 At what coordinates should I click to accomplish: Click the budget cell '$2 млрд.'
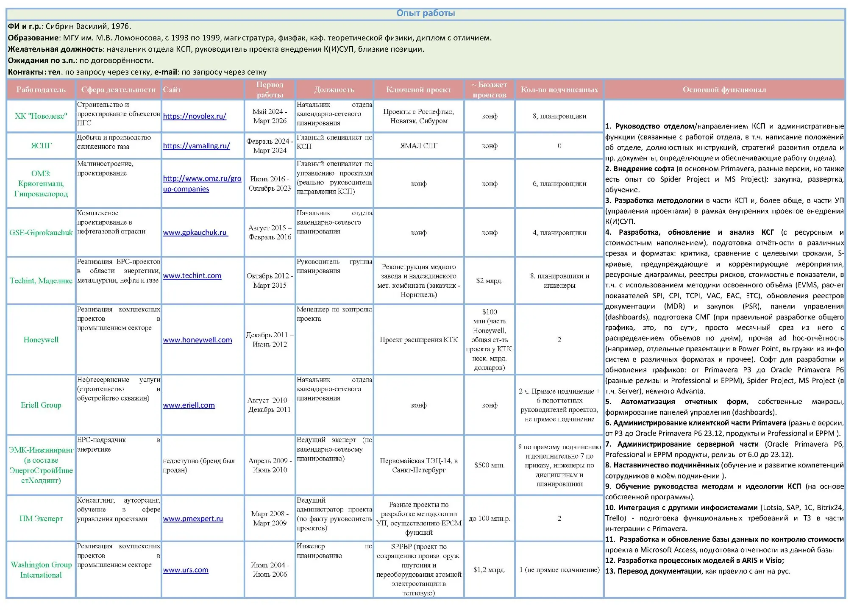tap(490, 281)
